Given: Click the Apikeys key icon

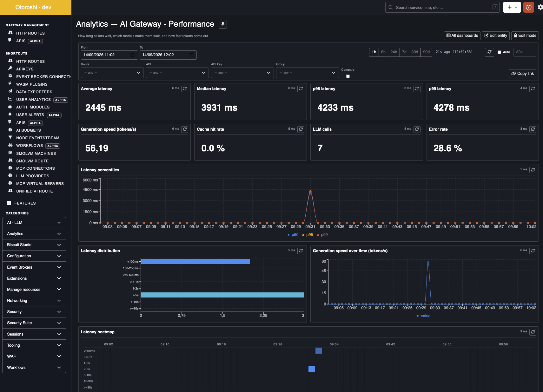Looking at the screenshot, I should click(10, 69).
